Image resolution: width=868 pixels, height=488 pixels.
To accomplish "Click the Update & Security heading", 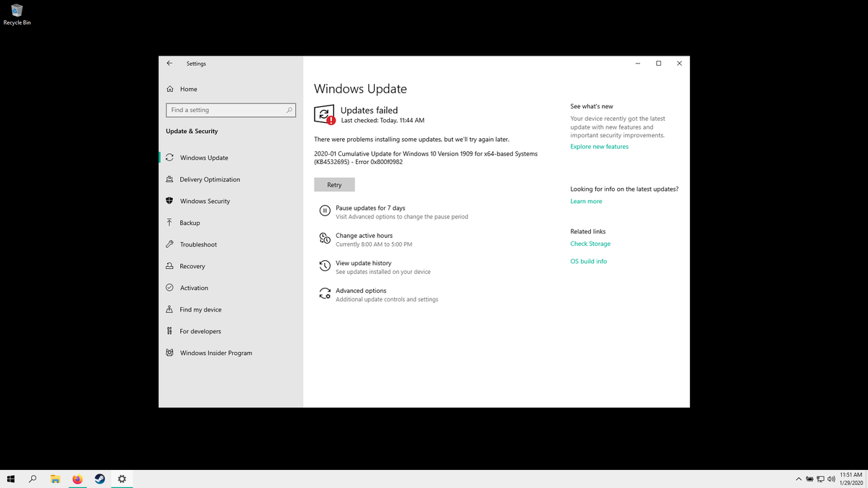I will pyautogui.click(x=192, y=131).
